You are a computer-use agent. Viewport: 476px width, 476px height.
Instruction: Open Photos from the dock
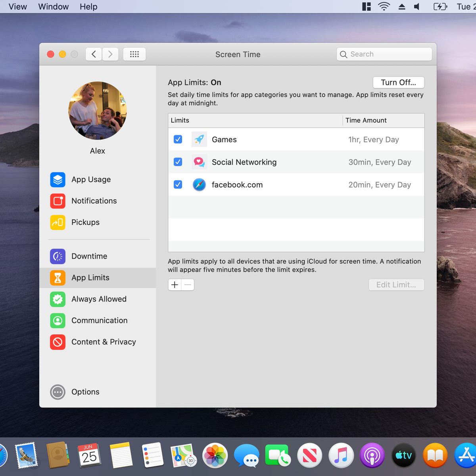click(215, 455)
